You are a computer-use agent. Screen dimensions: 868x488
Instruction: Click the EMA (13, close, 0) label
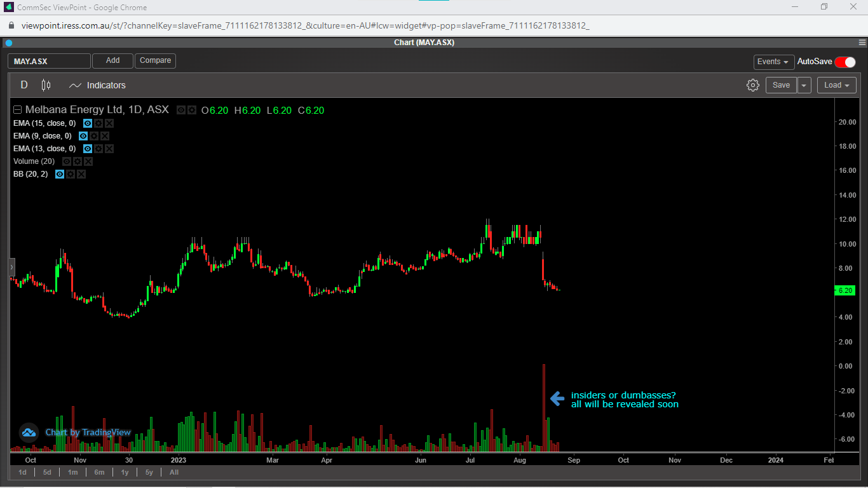44,149
